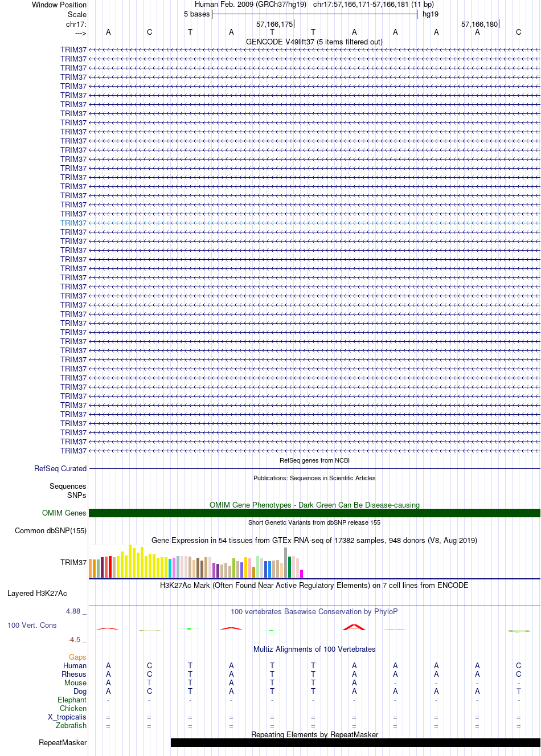Click 'Repeating Elements by RepeatMasker' title
Screen dimensions: 541x756
coord(314,734)
